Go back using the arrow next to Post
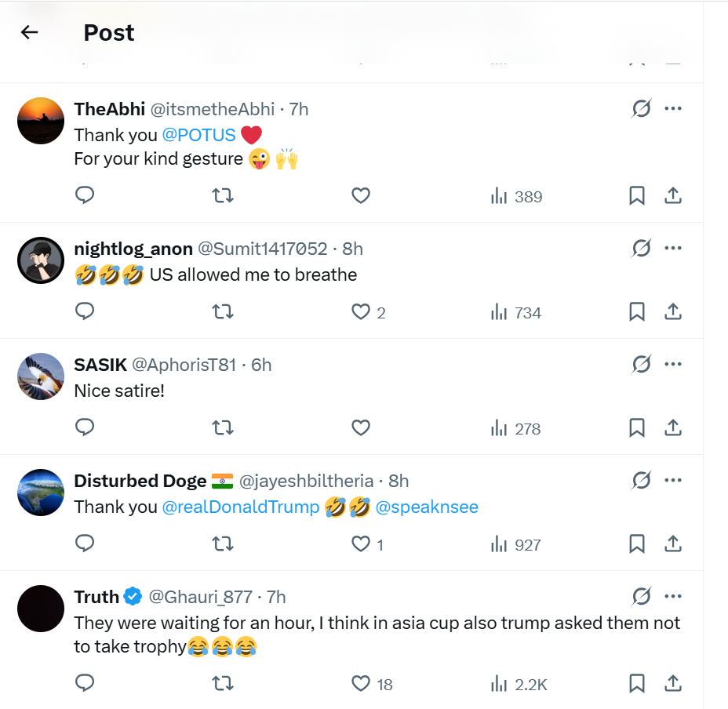728x709 pixels. coord(30,32)
